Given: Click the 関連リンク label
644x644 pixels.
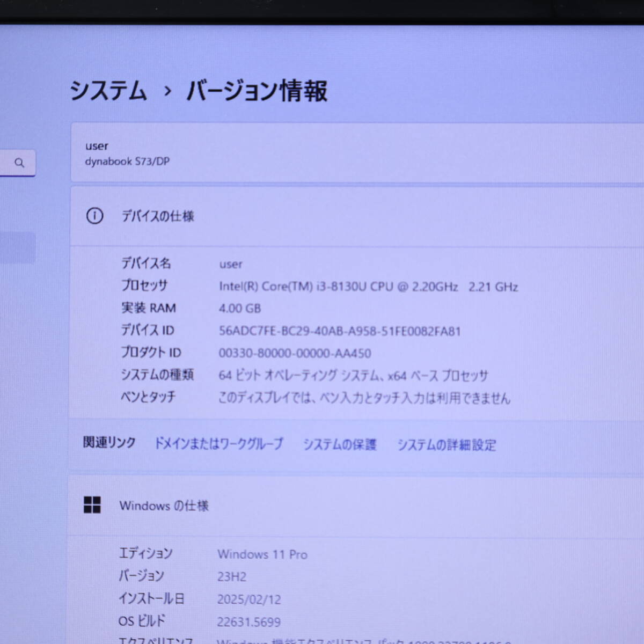Looking at the screenshot, I should coord(109,443).
